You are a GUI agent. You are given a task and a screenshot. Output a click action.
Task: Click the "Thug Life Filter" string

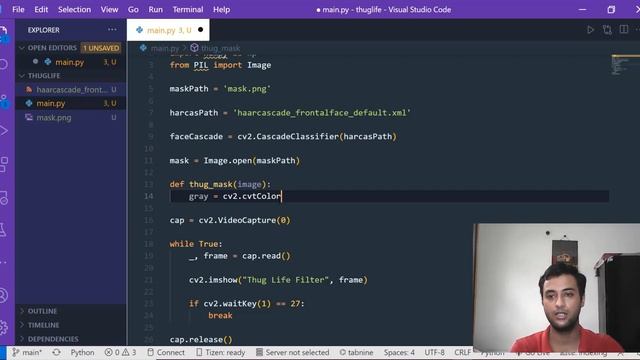coord(285,280)
